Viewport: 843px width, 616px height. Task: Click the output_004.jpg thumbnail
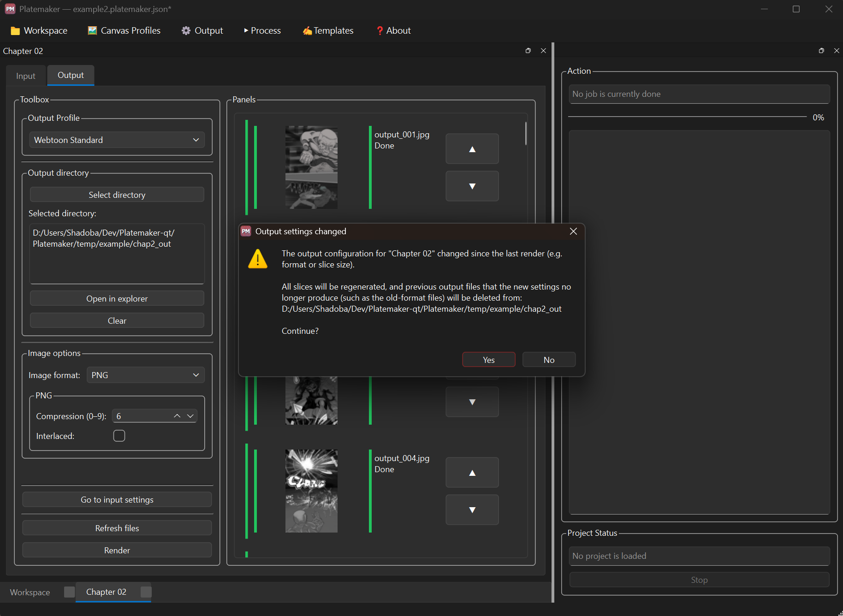pos(311,491)
